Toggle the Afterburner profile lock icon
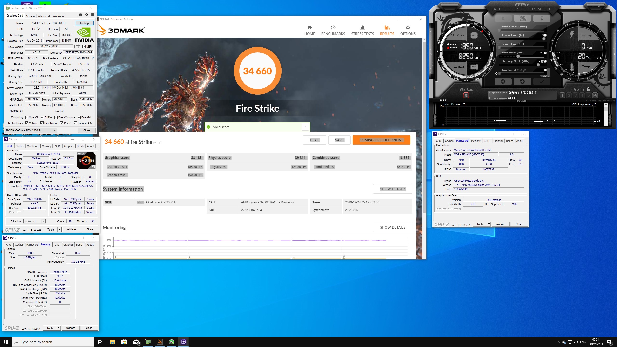The image size is (617, 364). 588,89
